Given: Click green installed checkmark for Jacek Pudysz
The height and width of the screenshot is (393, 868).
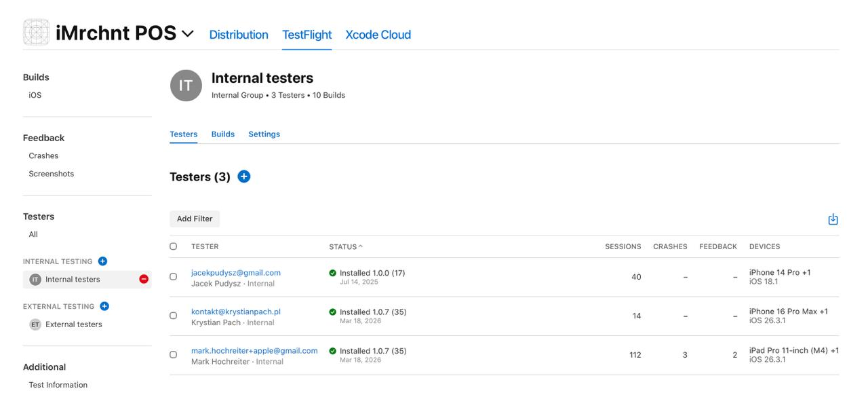Looking at the screenshot, I should tap(332, 273).
